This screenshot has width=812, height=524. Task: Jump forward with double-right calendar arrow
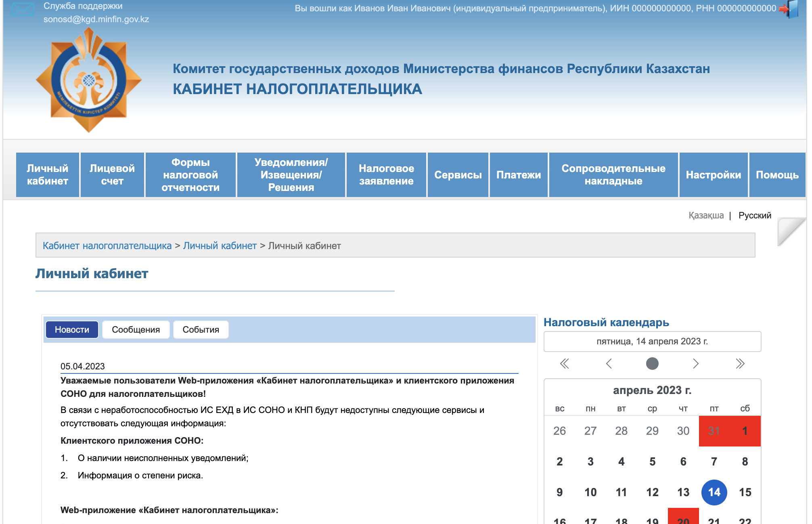740,364
